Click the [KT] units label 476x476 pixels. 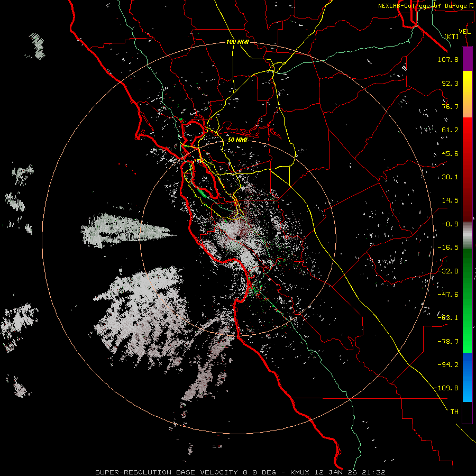point(452,36)
